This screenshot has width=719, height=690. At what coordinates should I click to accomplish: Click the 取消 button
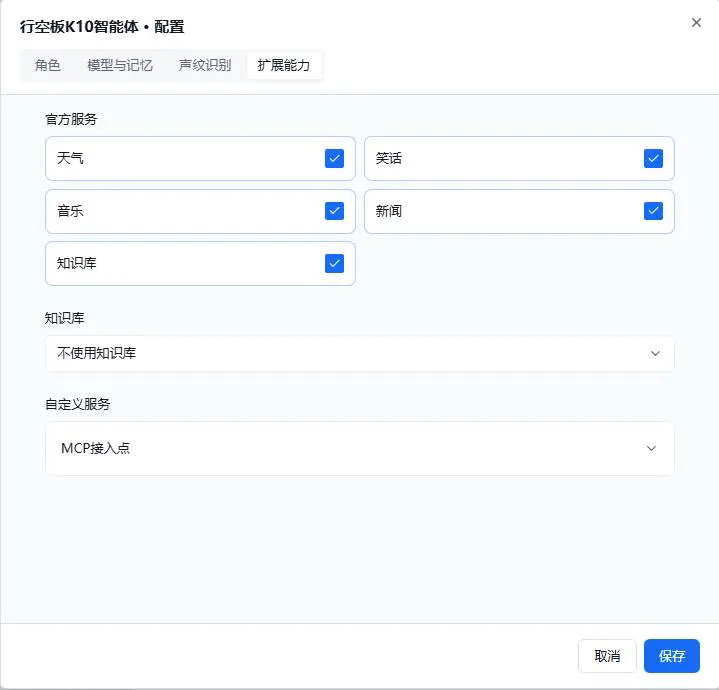(607, 656)
